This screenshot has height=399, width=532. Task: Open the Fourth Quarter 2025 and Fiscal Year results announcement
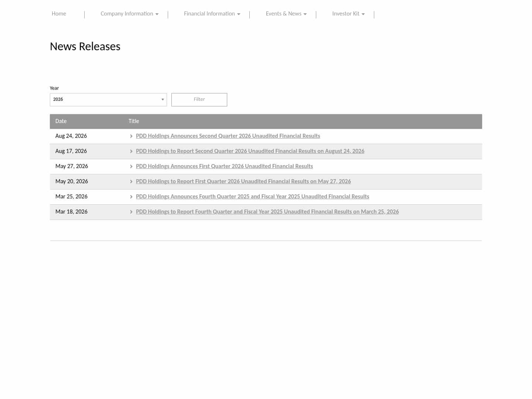click(252, 197)
